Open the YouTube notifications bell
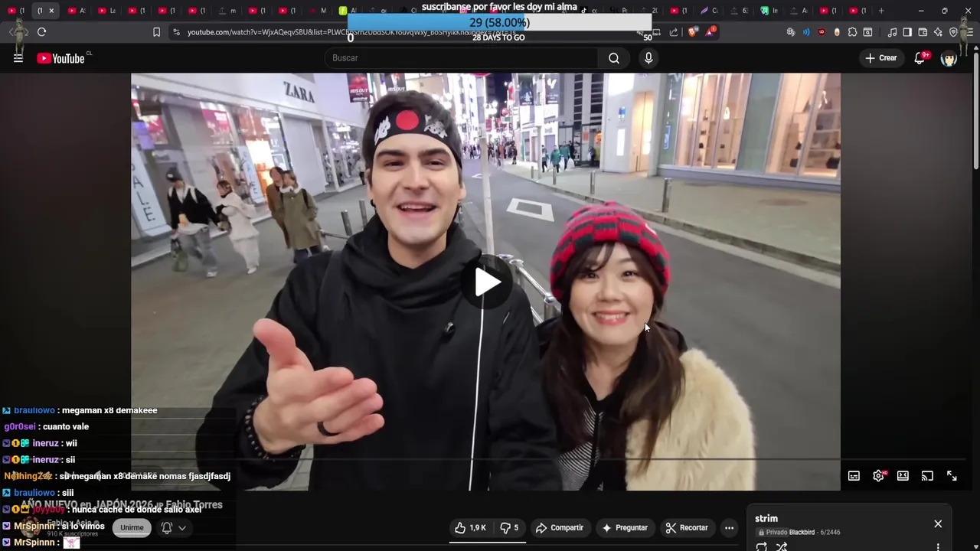Image resolution: width=980 pixels, height=551 pixels. tap(920, 58)
